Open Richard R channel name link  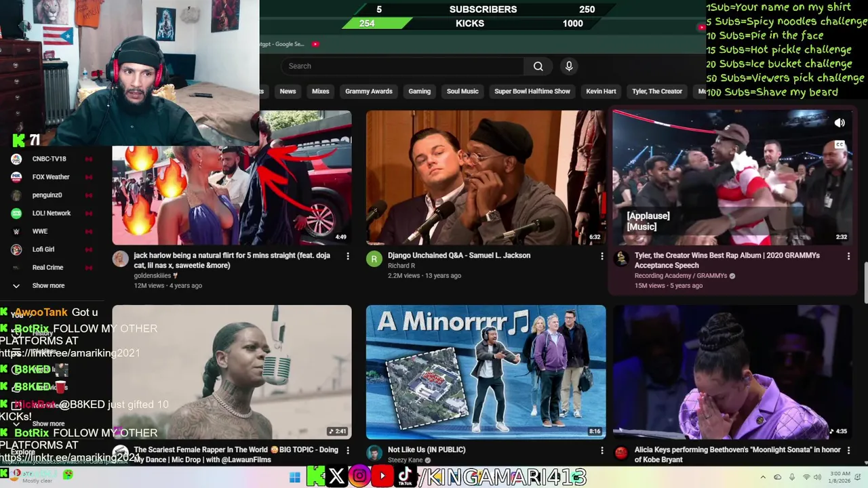401,266
